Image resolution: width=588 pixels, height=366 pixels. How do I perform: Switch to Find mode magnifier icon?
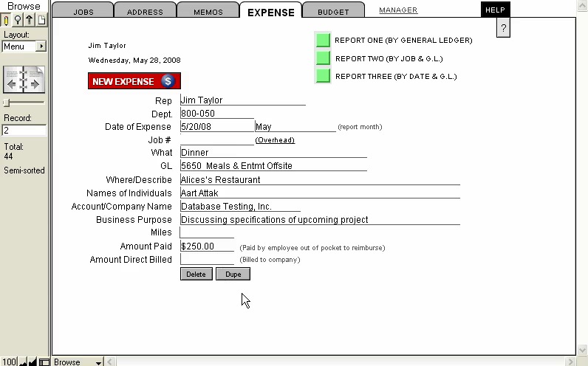[17, 20]
